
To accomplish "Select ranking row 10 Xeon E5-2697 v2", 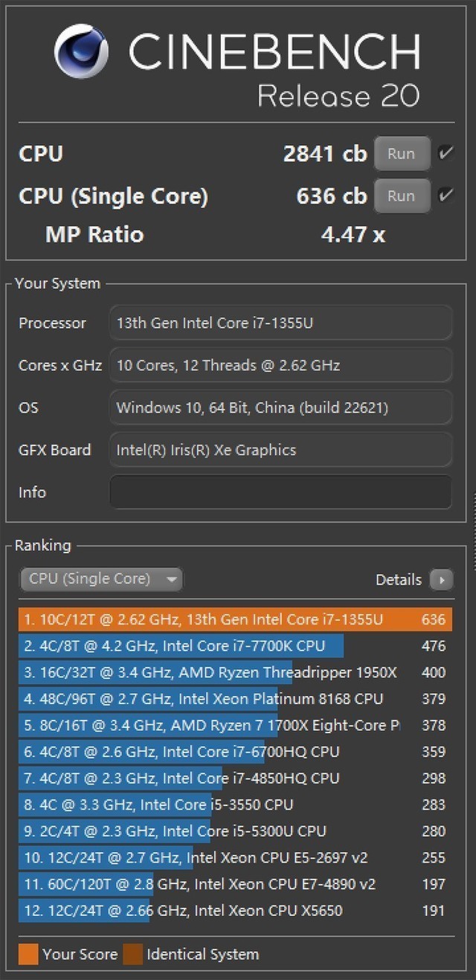I will 235,857.
